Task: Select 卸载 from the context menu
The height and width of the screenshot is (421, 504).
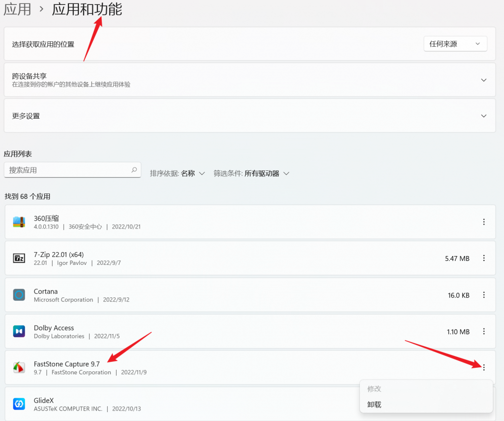Action: coord(374,405)
